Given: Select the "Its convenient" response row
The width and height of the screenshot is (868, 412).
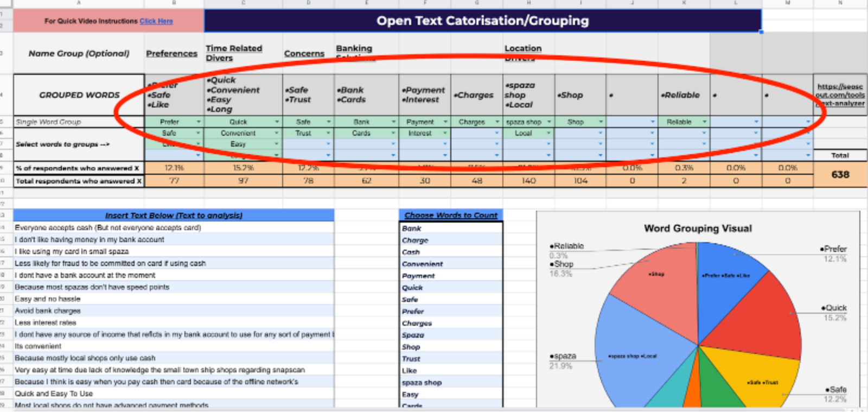Looking at the screenshot, I should point(174,346).
